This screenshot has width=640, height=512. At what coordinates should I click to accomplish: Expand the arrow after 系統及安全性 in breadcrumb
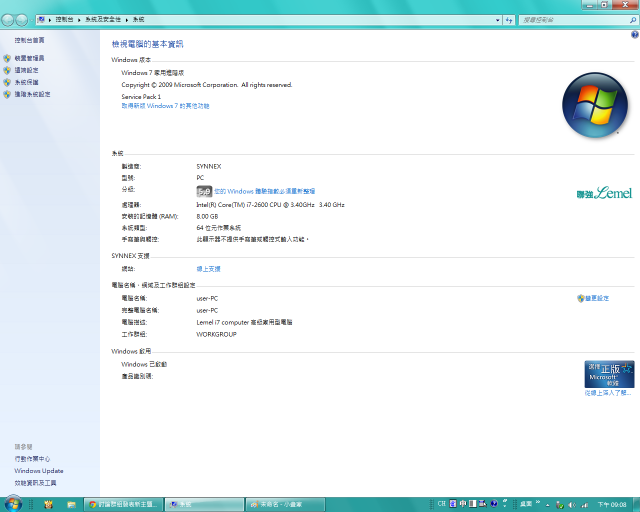point(127,20)
